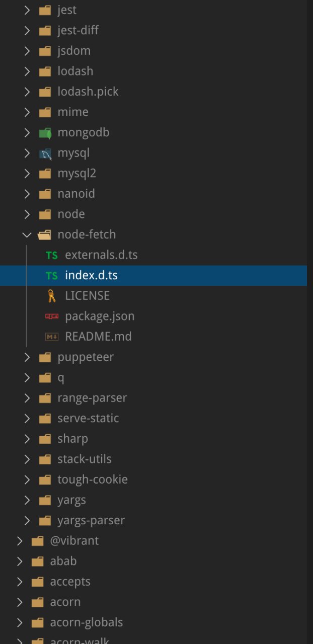The image size is (313, 644).
Task: Collapse the node-fetch folder chevron
Action: tap(27, 235)
